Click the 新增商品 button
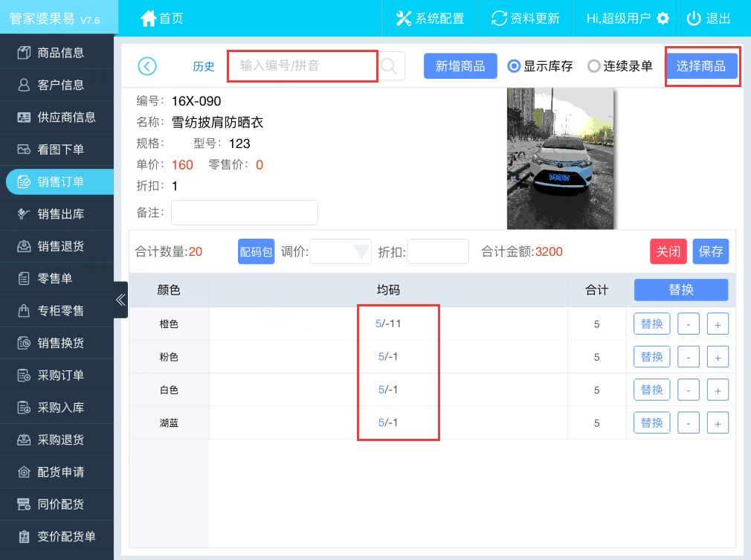 460,66
